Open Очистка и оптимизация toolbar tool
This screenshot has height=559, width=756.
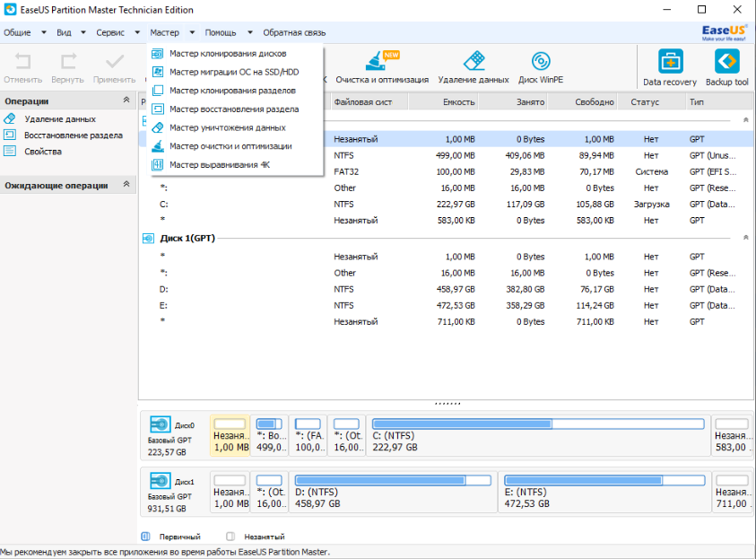(382, 67)
